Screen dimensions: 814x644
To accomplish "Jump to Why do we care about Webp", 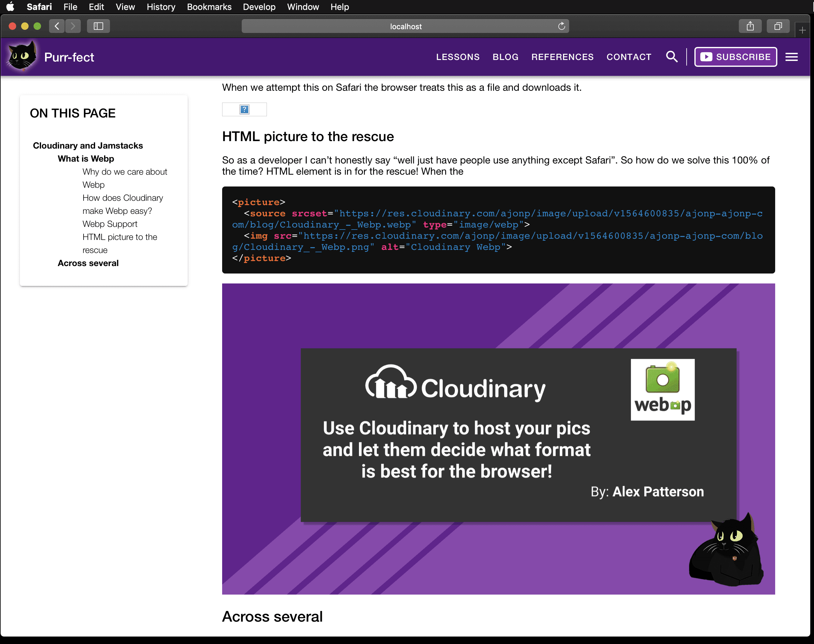I will coord(125,178).
